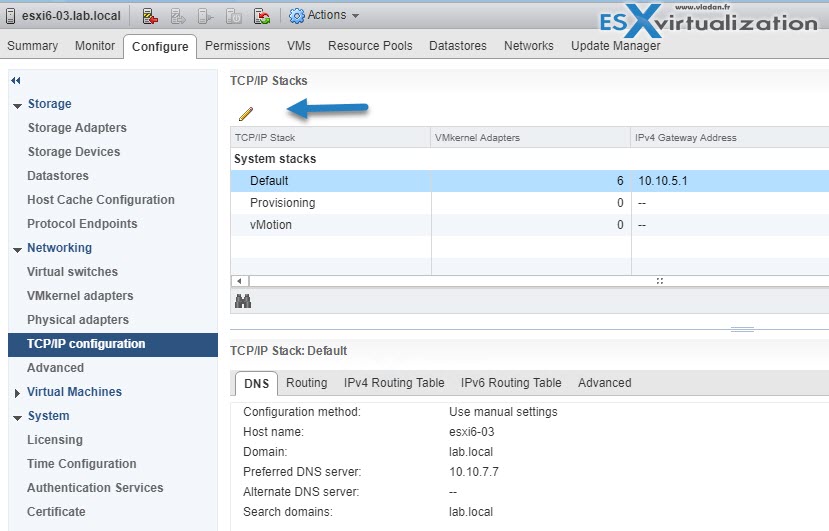Viewport: 829px width, 531px height.
Task: Click the 'Use manual settings' value
Action: tap(503, 412)
